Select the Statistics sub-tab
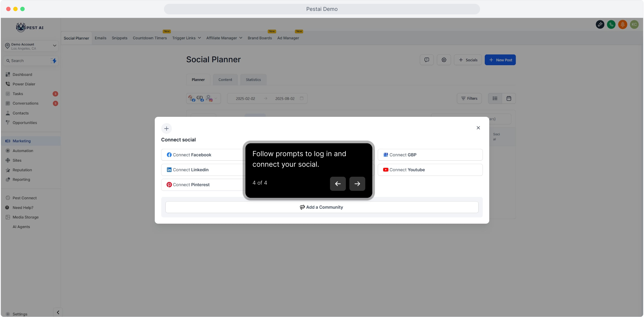Viewport: 644px width, 317px height. (x=253, y=80)
